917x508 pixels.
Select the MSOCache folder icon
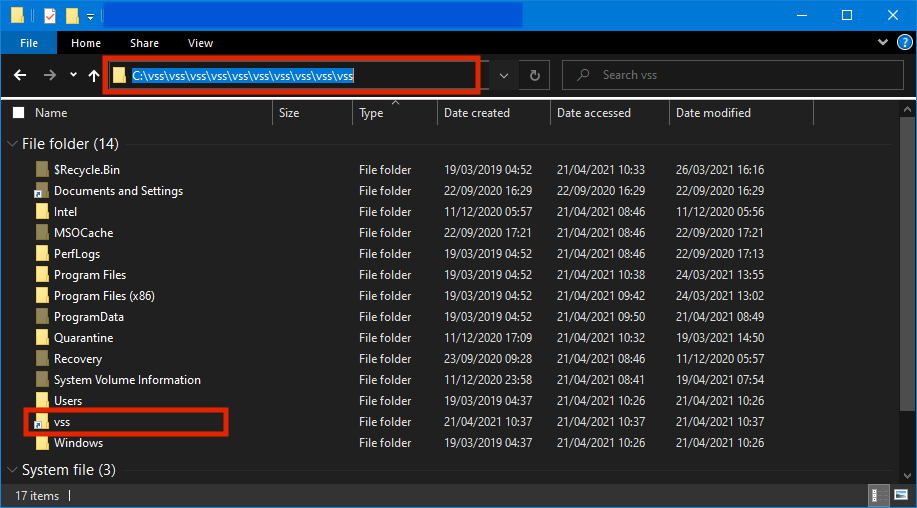click(42, 233)
